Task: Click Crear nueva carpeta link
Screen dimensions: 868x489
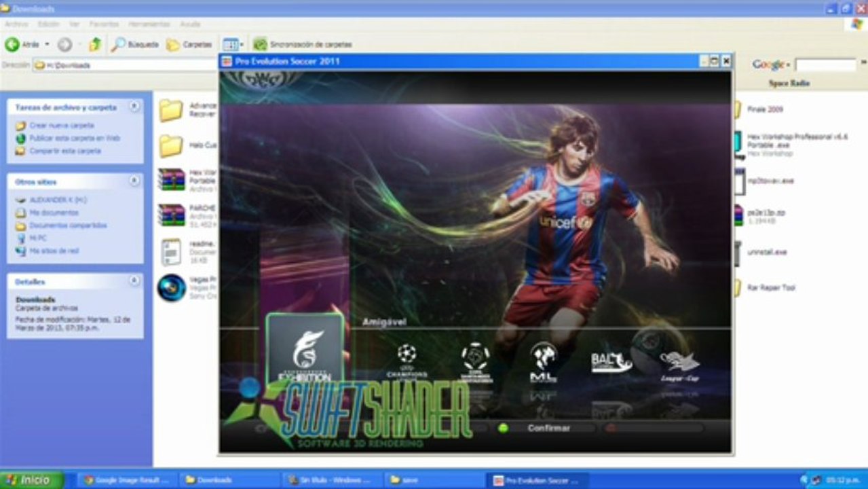Action: 62,126
